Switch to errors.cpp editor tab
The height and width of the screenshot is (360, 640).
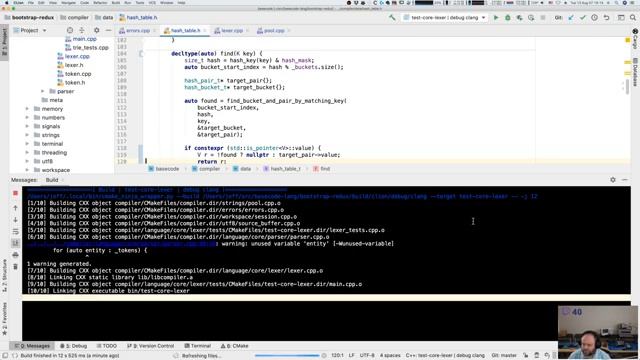138,31
